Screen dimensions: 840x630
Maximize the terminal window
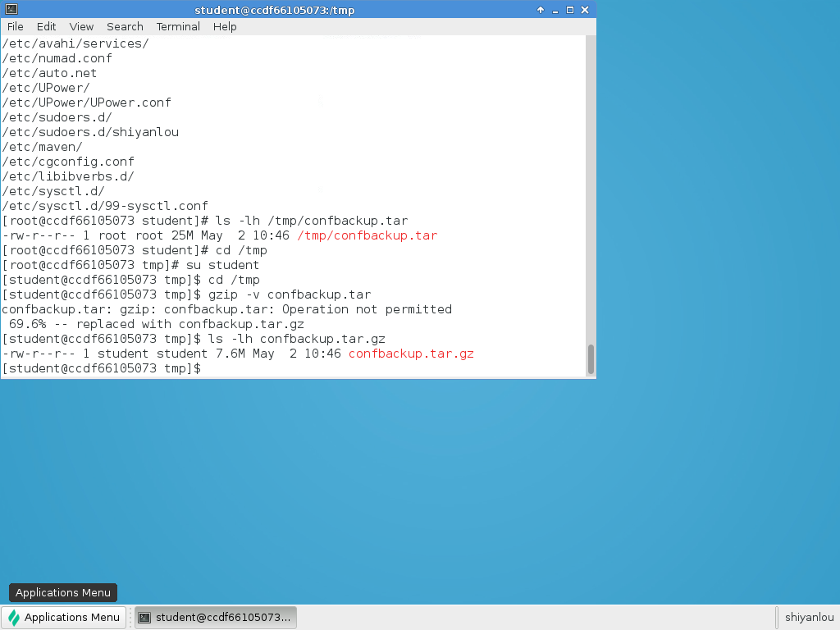point(570,10)
